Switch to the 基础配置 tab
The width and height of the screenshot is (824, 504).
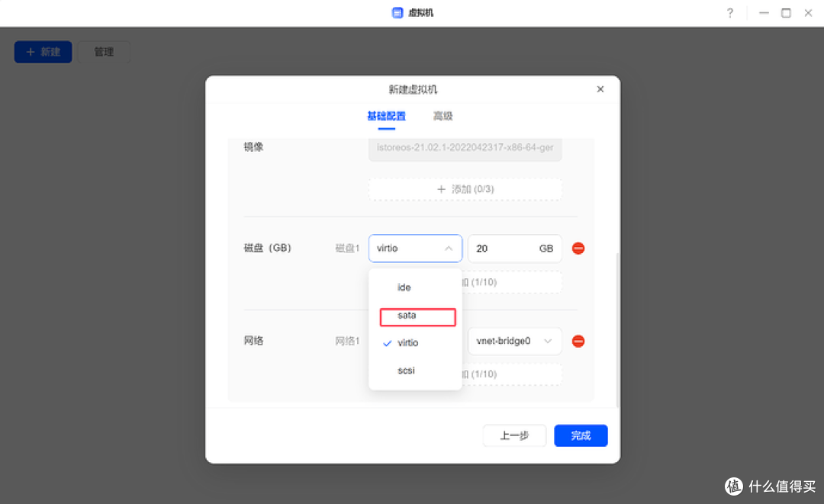click(x=386, y=116)
